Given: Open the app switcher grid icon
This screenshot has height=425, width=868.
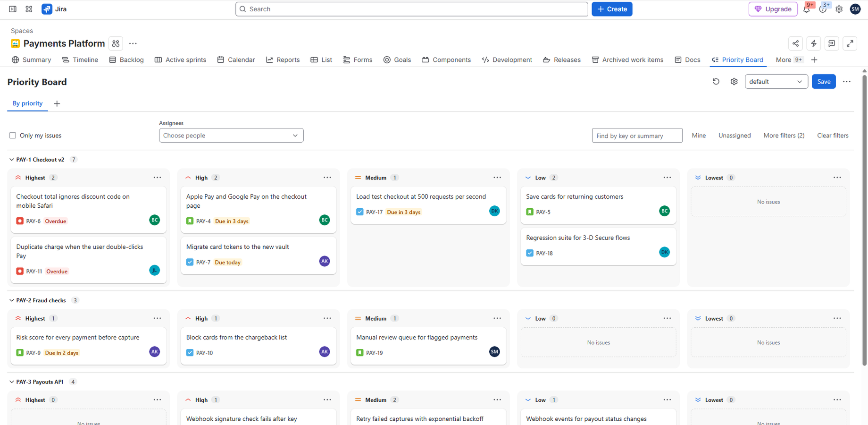Looking at the screenshot, I should coord(29,9).
